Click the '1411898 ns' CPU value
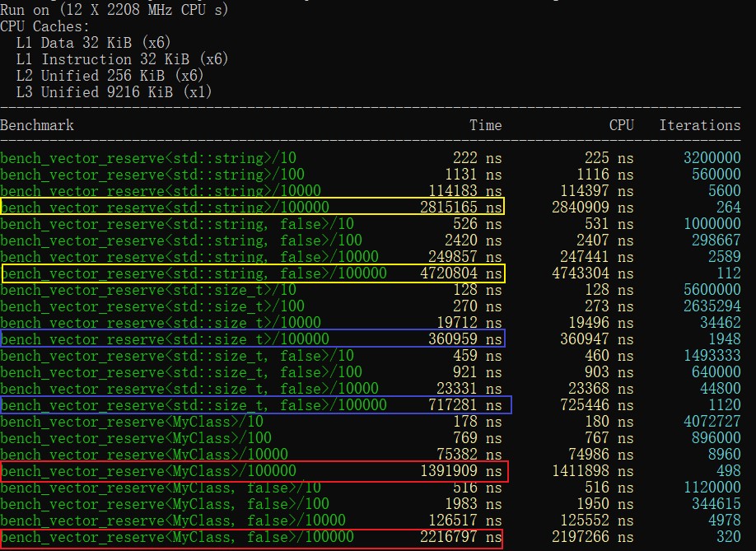This screenshot has width=756, height=551. [x=593, y=471]
